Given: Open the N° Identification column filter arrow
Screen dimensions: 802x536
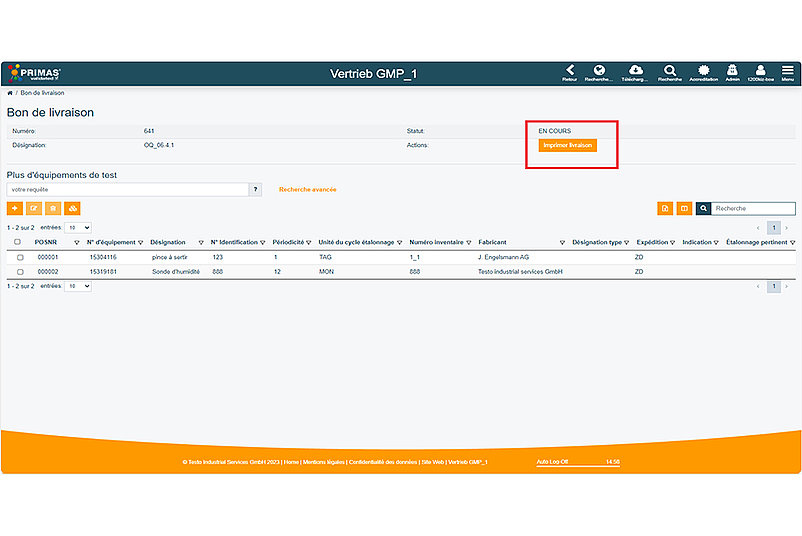Looking at the screenshot, I should 262,242.
